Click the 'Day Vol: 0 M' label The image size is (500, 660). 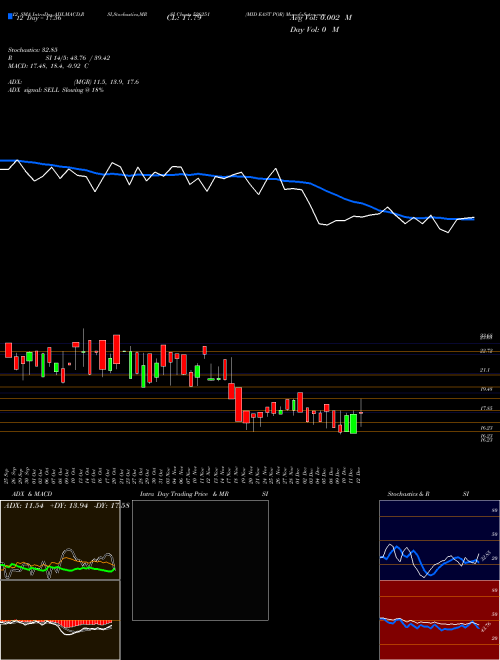coord(314,30)
